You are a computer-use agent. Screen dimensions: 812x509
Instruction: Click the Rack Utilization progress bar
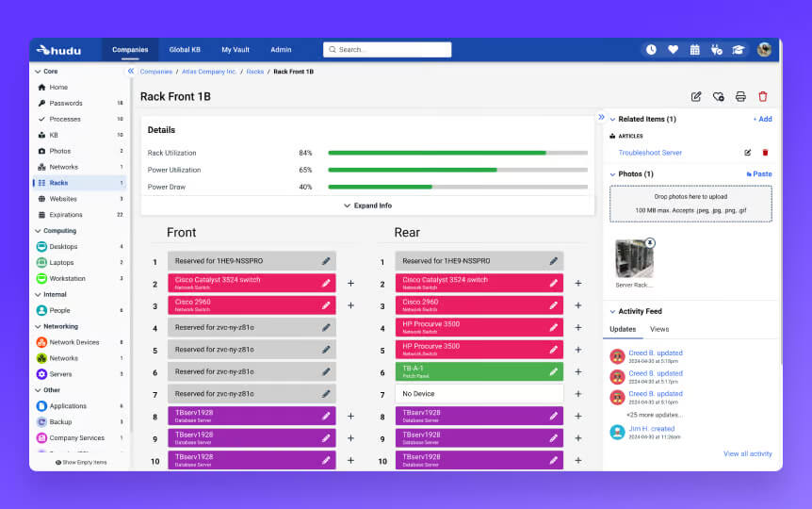[458, 153]
